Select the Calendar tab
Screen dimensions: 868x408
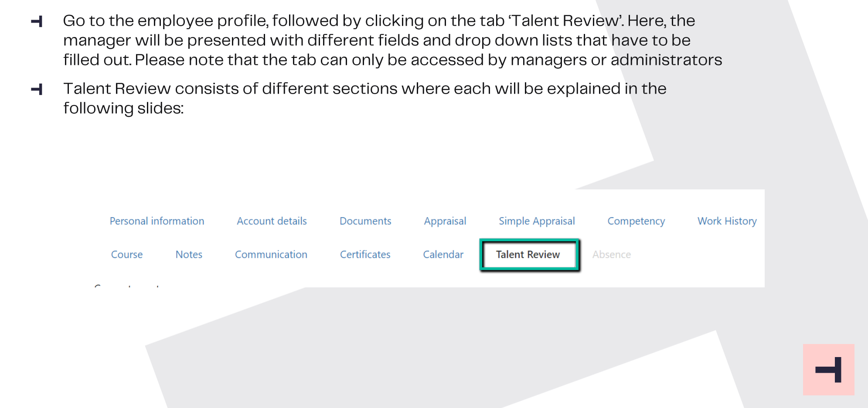443,255
